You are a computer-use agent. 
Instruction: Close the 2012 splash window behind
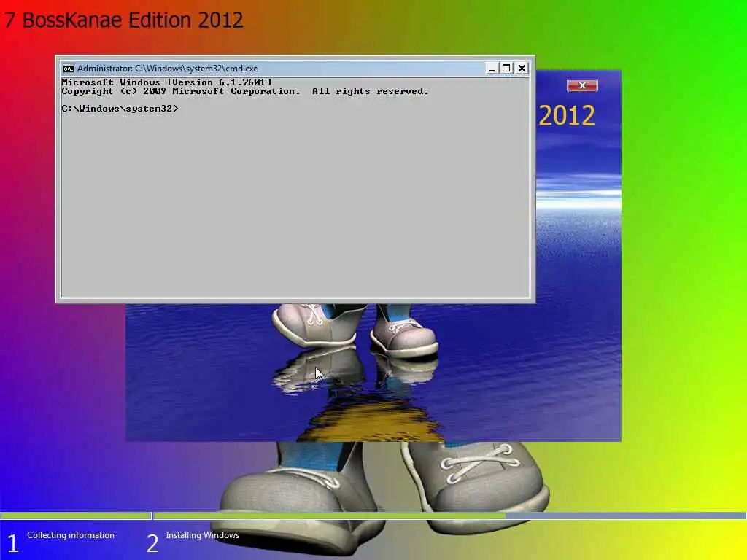tap(582, 85)
